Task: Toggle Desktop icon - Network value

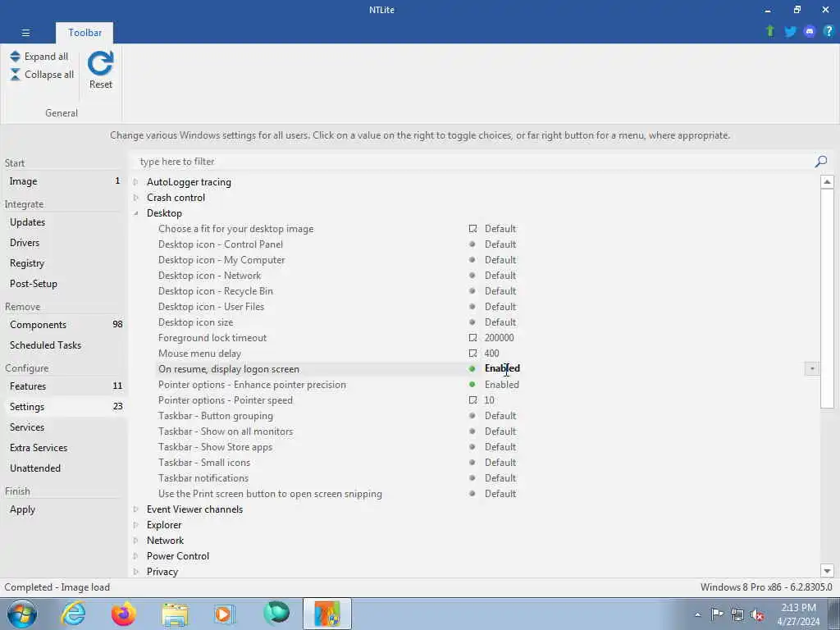Action: 500,276
